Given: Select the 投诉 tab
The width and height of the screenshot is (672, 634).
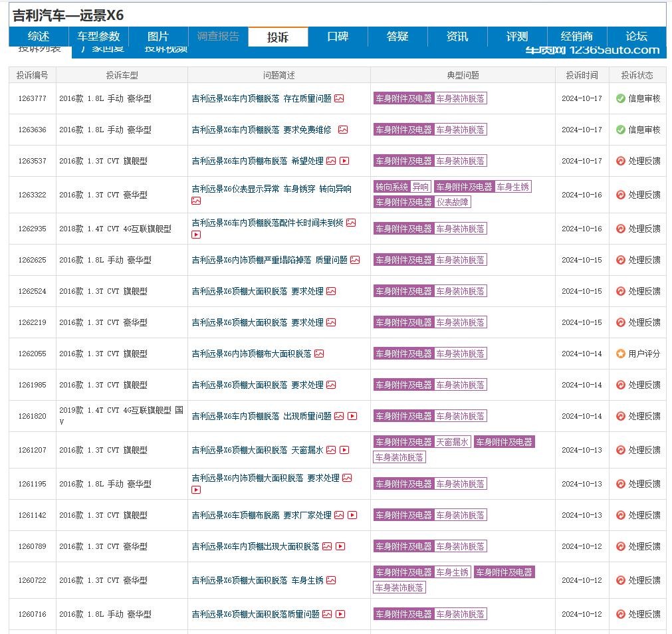Looking at the screenshot, I should coord(278,37).
